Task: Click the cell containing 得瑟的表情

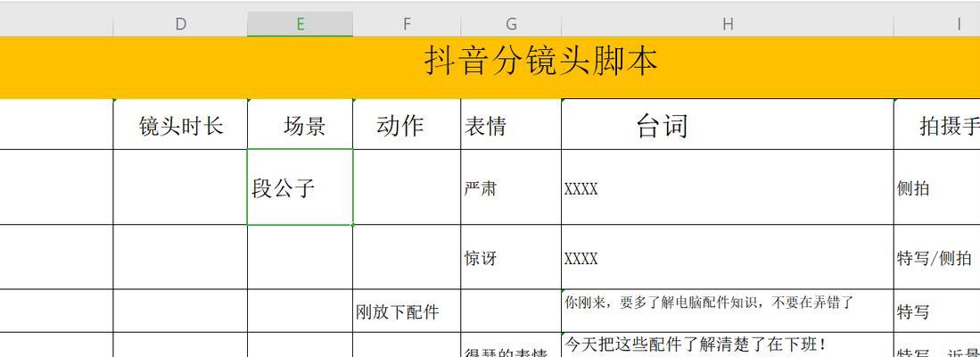Action: click(x=511, y=345)
